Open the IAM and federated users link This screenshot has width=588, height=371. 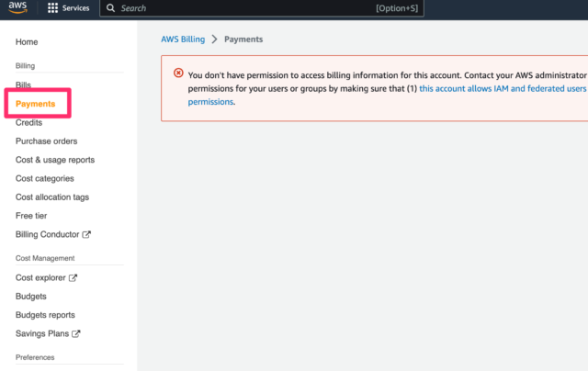(x=503, y=88)
